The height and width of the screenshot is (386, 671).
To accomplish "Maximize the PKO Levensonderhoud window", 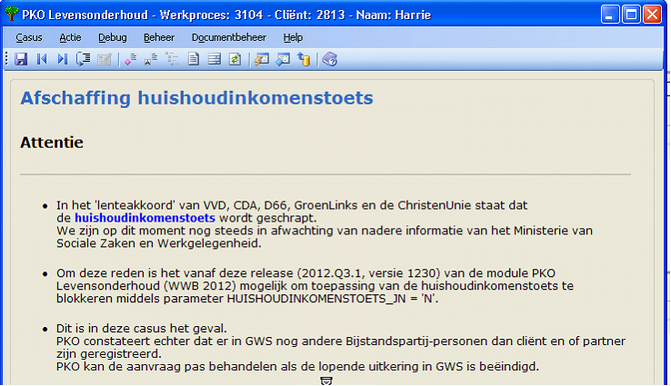I will click(x=631, y=15).
